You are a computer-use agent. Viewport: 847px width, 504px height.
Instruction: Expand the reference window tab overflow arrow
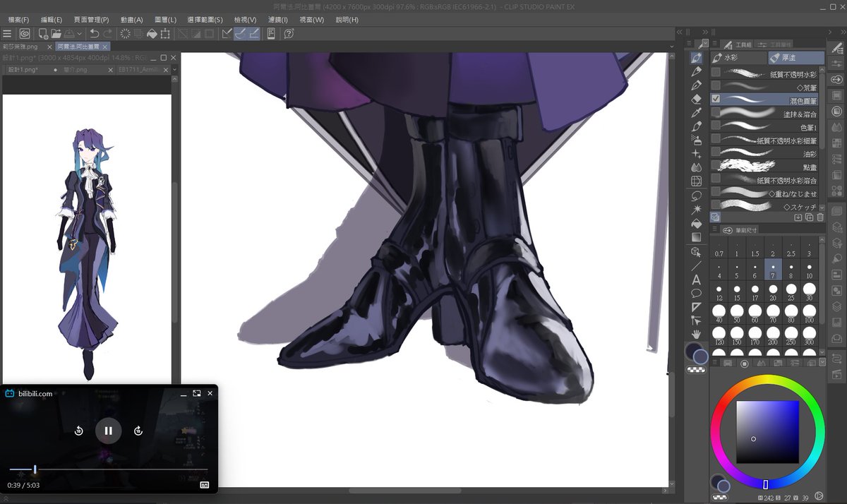coord(174,70)
